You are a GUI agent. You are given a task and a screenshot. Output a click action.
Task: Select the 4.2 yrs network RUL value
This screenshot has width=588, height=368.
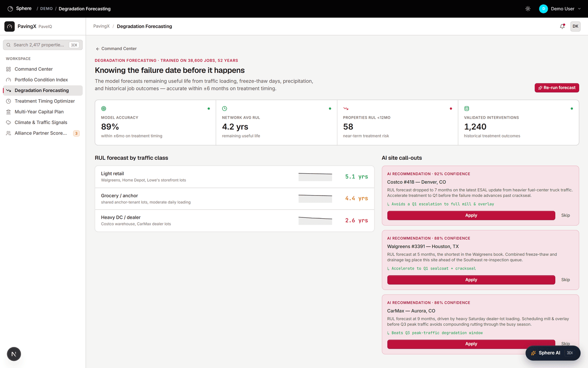[235, 127]
